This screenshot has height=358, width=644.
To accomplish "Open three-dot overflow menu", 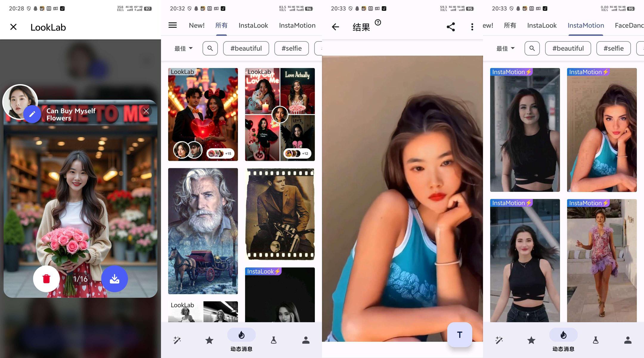I will click(472, 27).
